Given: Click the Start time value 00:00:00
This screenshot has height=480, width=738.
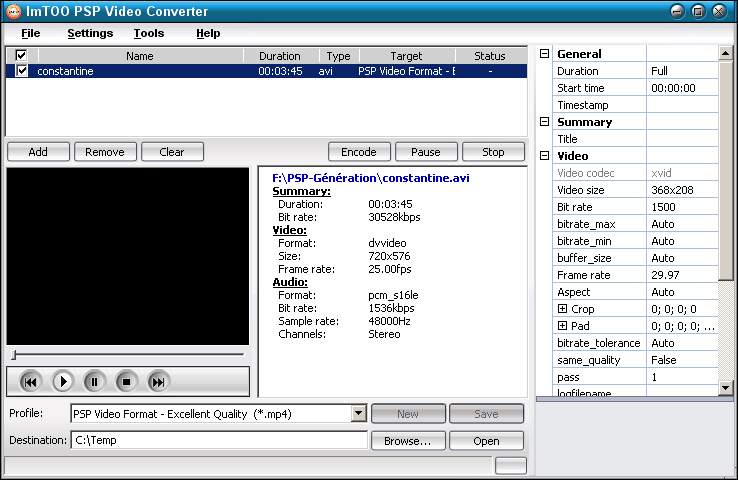Looking at the screenshot, I should coord(674,88).
